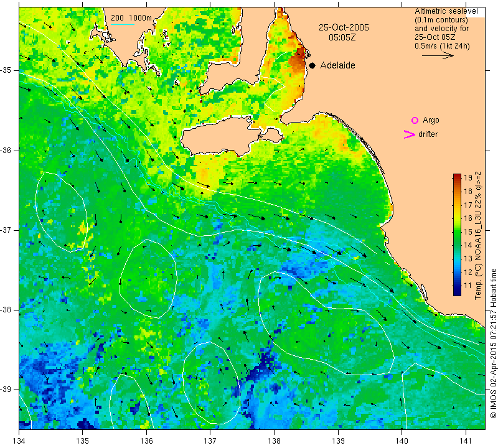Click the 'Adelaide' label
This screenshot has height=448, width=498.
pyautogui.click(x=337, y=65)
